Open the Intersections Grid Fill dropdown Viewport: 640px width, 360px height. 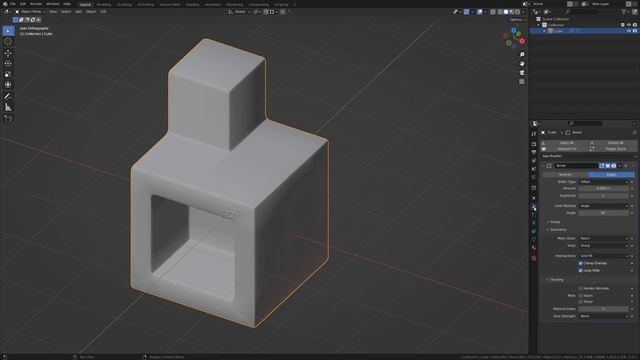coord(604,256)
